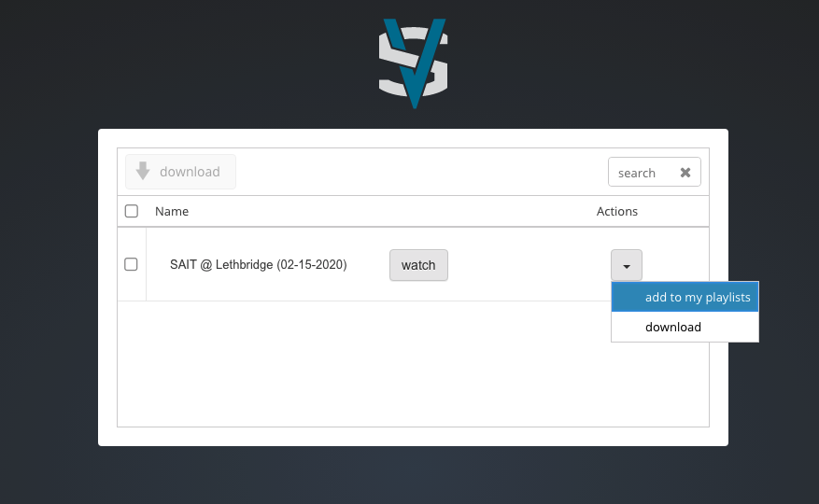The image size is (819, 504).
Task: Click the 'SAIT @ Lethbridge (02-15-2020)' title
Action: pos(258,265)
